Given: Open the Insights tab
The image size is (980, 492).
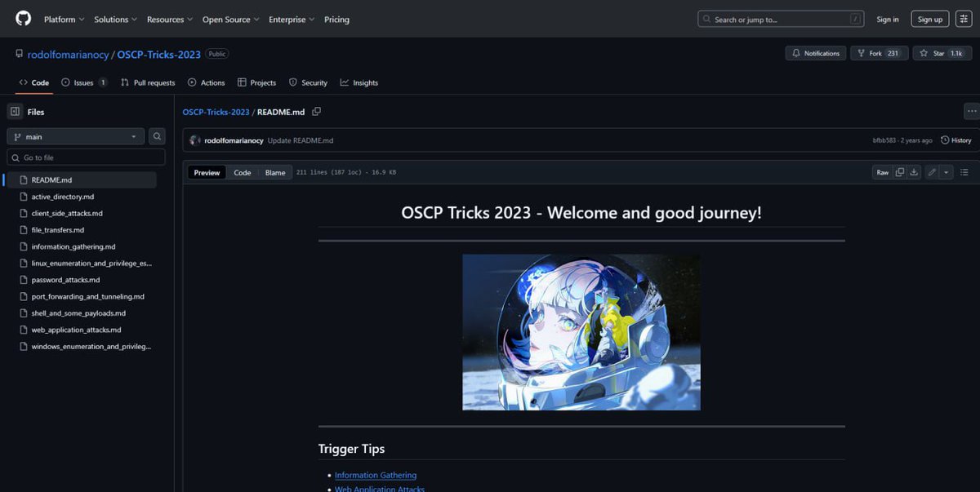Looking at the screenshot, I should click(359, 82).
